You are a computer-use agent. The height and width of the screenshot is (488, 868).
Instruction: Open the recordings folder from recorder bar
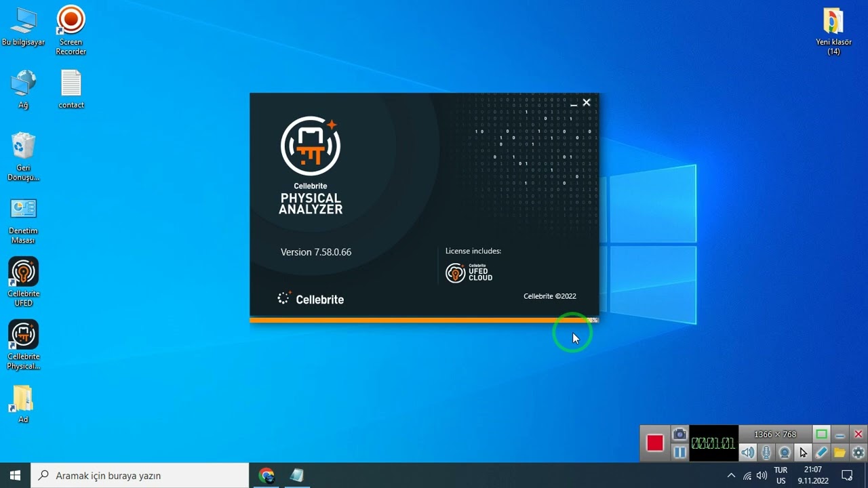coord(840,452)
